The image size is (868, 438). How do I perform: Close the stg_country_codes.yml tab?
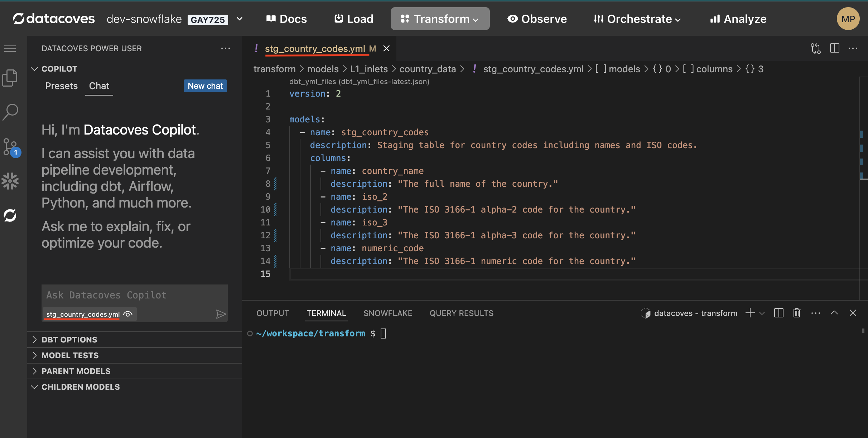point(386,48)
